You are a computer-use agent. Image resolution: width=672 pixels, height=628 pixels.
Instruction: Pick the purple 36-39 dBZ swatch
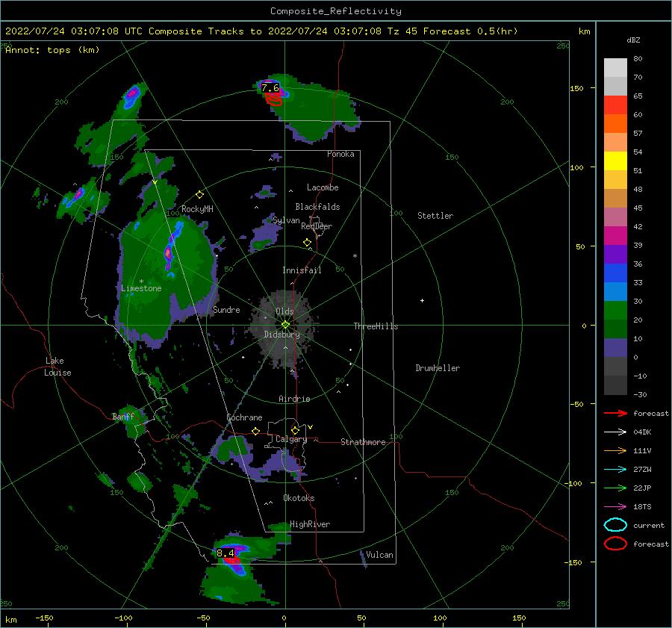pos(615,254)
